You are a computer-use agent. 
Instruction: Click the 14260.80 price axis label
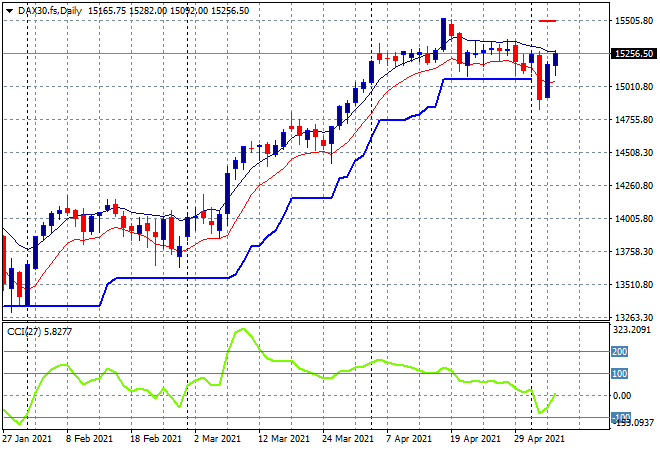pyautogui.click(x=634, y=186)
